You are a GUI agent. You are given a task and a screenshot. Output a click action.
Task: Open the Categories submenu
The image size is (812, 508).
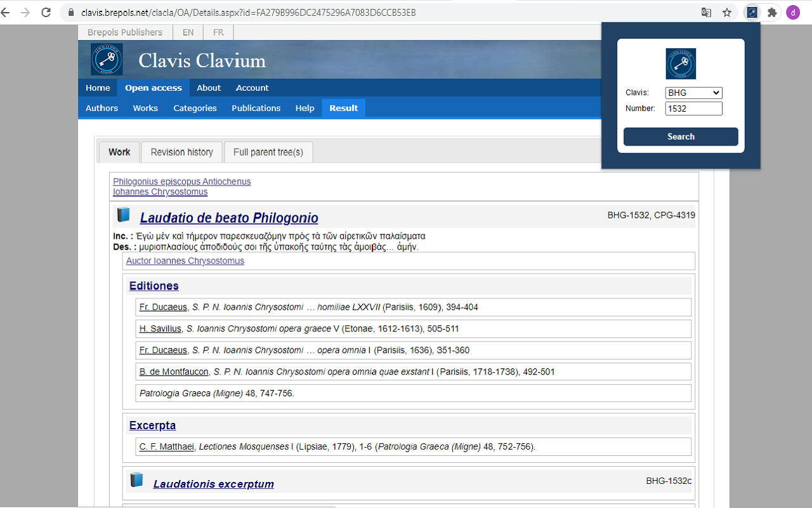point(195,108)
